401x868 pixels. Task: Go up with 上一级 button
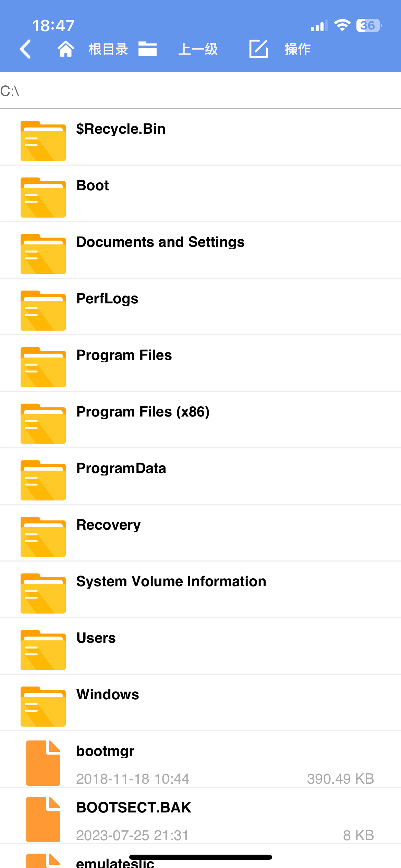tap(198, 49)
